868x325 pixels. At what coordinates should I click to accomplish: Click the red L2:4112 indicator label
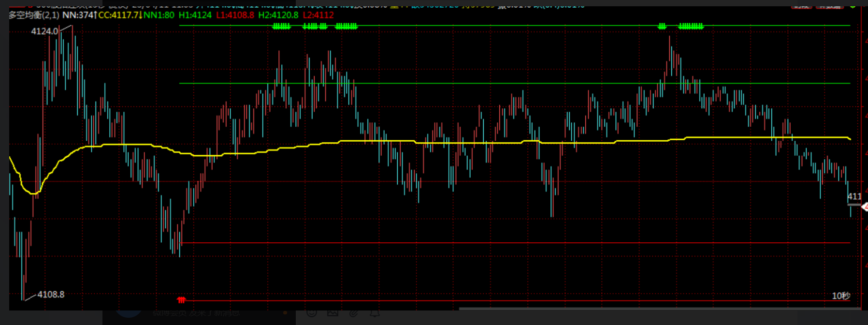pos(318,15)
